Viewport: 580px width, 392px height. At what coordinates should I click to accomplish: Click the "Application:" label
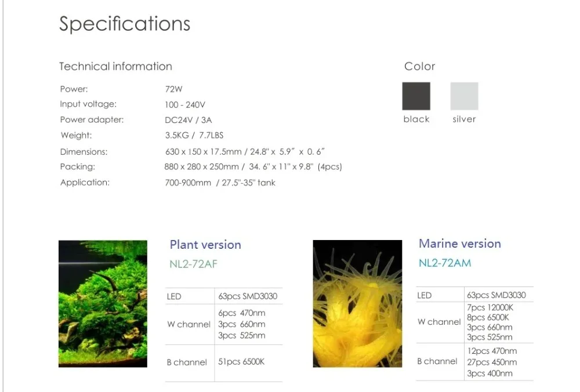85,182
